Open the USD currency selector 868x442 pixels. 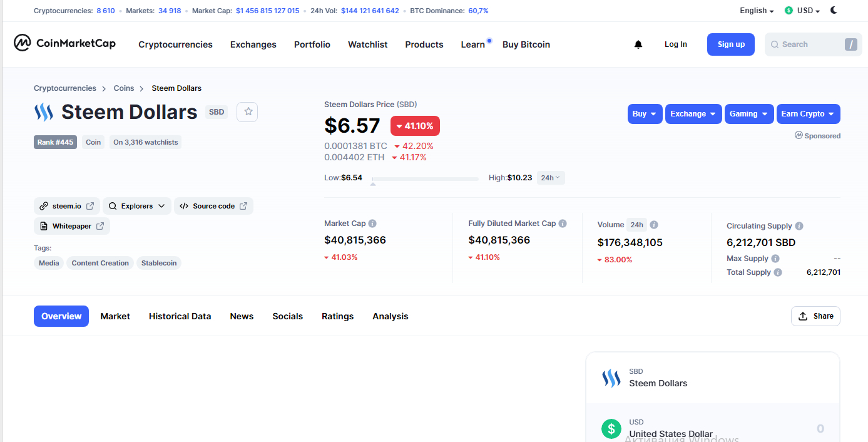point(802,11)
